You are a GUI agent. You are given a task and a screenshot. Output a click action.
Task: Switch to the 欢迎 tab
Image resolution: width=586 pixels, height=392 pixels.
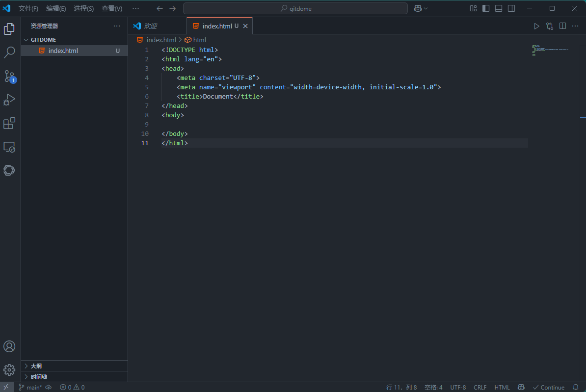[150, 26]
